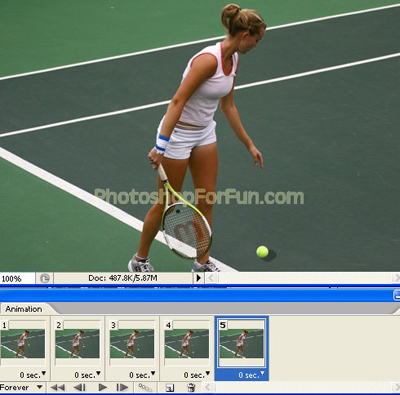
Task: Select animation frame 1 thumbnail
Action: pos(23,343)
